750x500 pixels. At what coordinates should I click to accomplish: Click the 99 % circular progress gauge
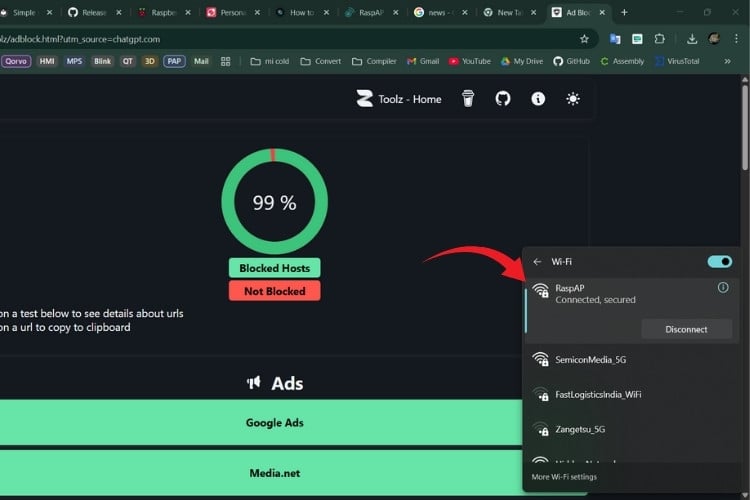tap(275, 201)
